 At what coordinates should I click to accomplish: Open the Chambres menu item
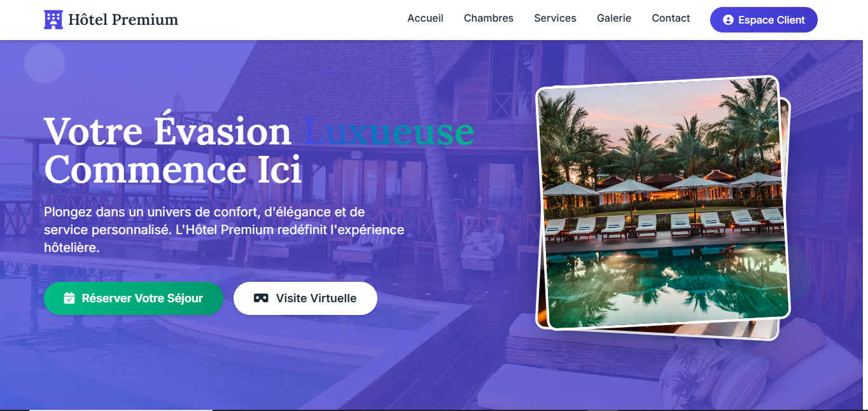[x=489, y=18]
